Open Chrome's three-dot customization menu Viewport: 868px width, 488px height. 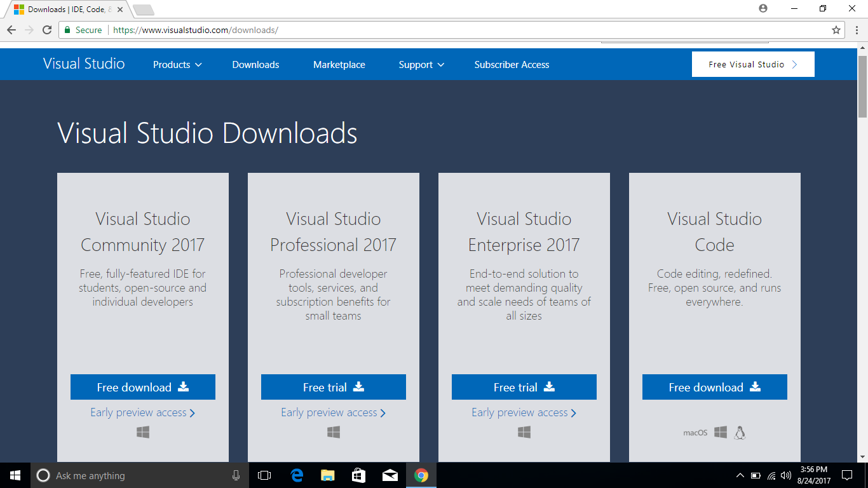point(855,29)
